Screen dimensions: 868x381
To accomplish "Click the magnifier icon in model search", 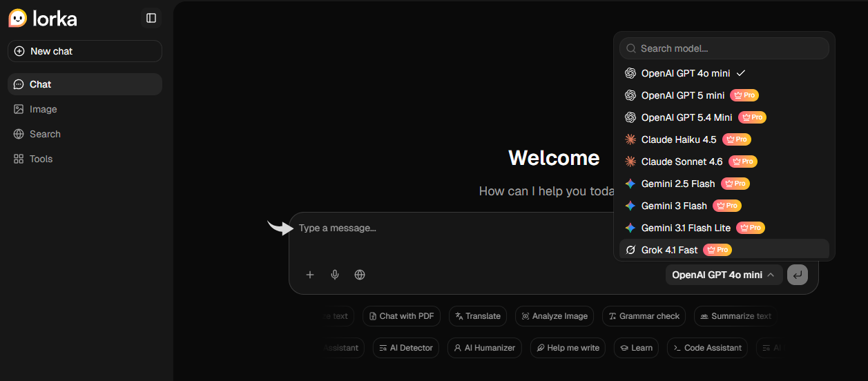I will click(631, 48).
